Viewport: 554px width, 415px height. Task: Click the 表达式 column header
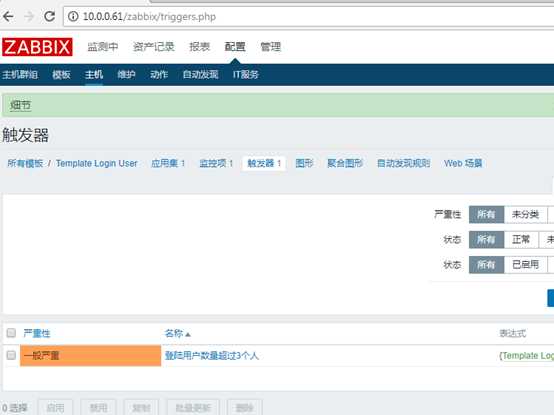[x=513, y=333]
